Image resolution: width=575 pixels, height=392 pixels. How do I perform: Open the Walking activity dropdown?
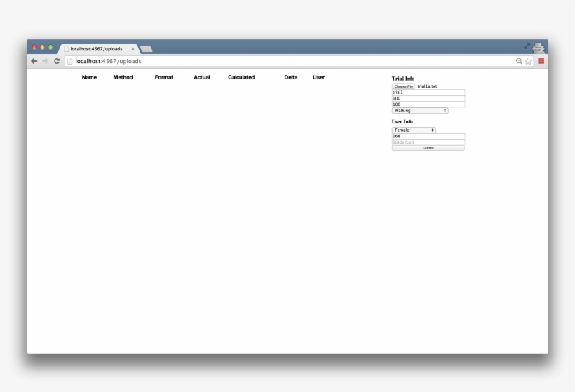(419, 111)
